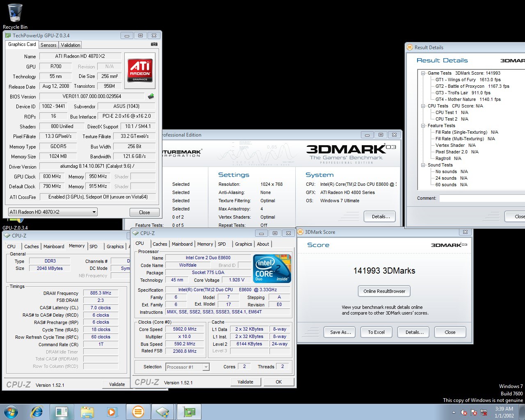525x420 pixels.
Task: Select the Pixel Shader 2.0 result row
Action: 457,152
